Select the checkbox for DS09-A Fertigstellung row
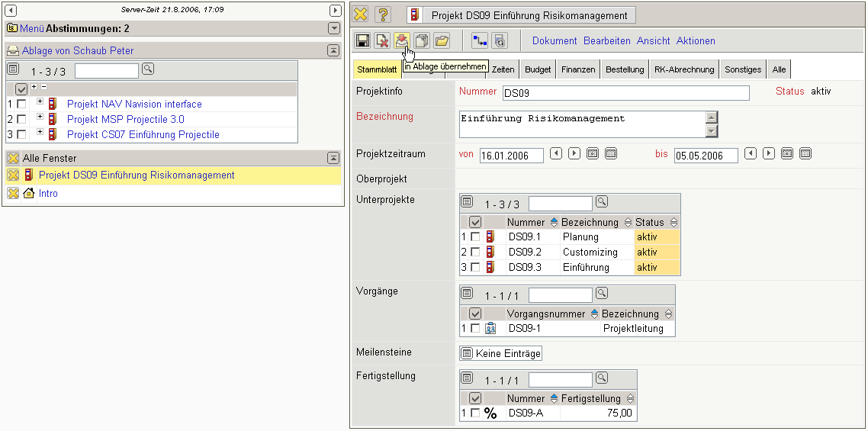 pyautogui.click(x=475, y=413)
